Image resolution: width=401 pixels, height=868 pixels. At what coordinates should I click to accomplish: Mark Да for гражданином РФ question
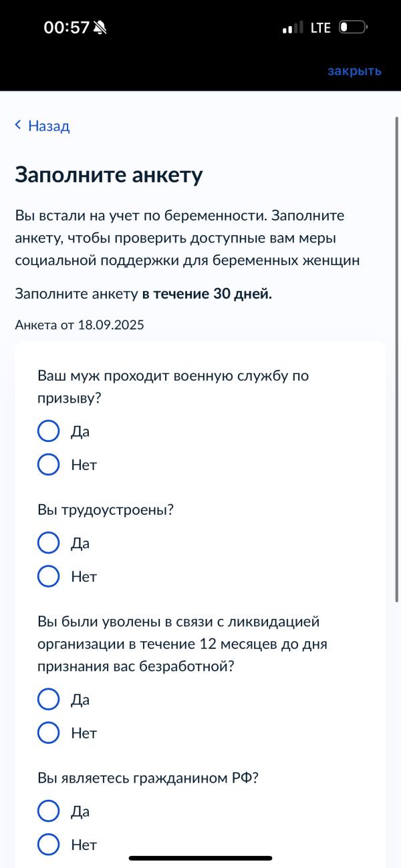point(49,811)
